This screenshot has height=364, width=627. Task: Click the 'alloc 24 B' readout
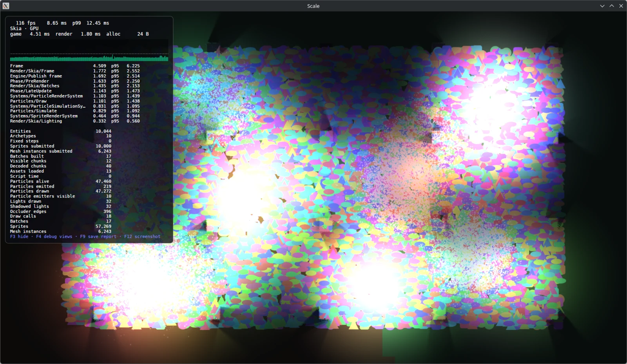pos(128,34)
